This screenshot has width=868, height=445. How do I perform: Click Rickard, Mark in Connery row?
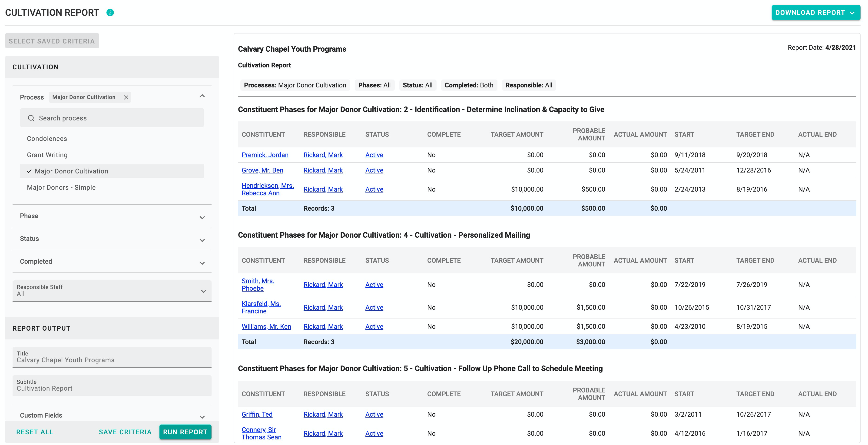coord(323,433)
